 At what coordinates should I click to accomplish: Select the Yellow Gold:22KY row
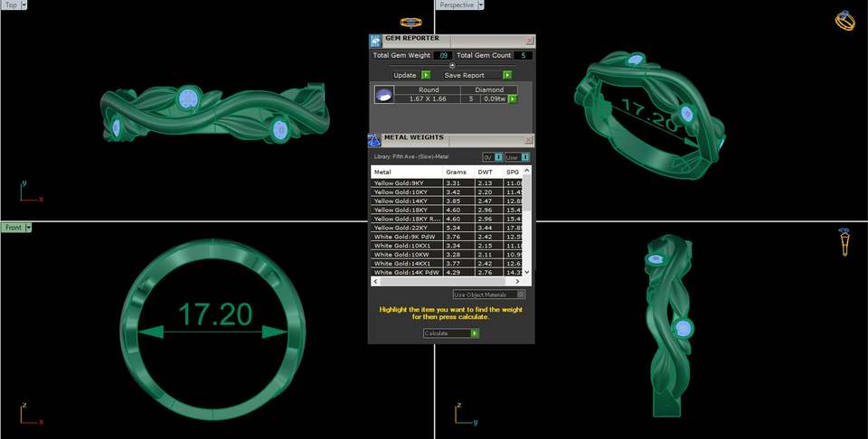click(x=447, y=228)
